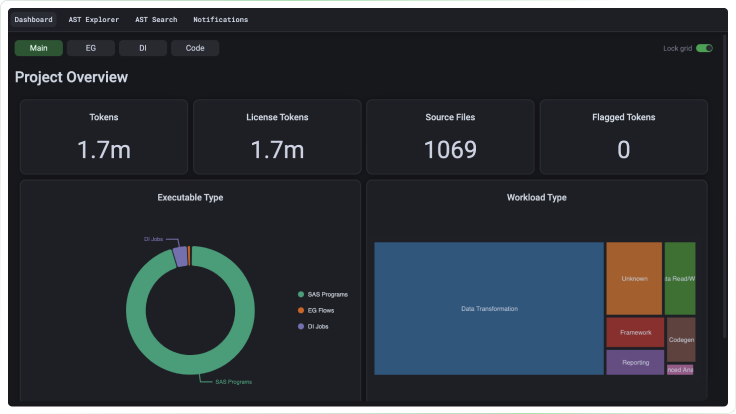Toggle SAS Programs legend entry
The height and width of the screenshot is (414, 736).
(x=323, y=294)
